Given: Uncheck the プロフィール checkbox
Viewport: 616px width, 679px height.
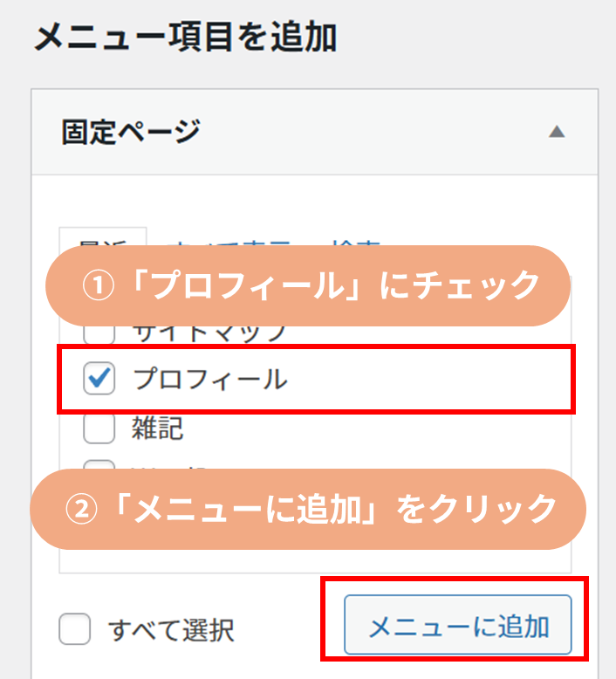Looking at the screenshot, I should tap(99, 379).
